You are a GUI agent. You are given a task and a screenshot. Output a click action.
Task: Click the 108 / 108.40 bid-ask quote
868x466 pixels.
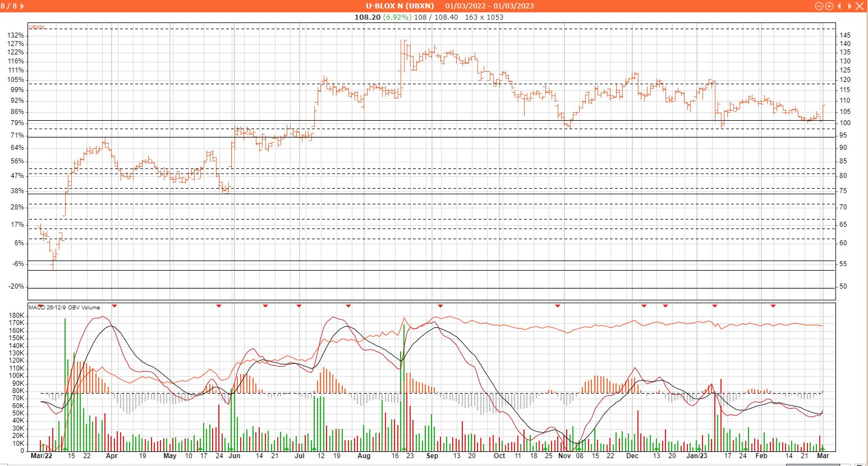436,17
